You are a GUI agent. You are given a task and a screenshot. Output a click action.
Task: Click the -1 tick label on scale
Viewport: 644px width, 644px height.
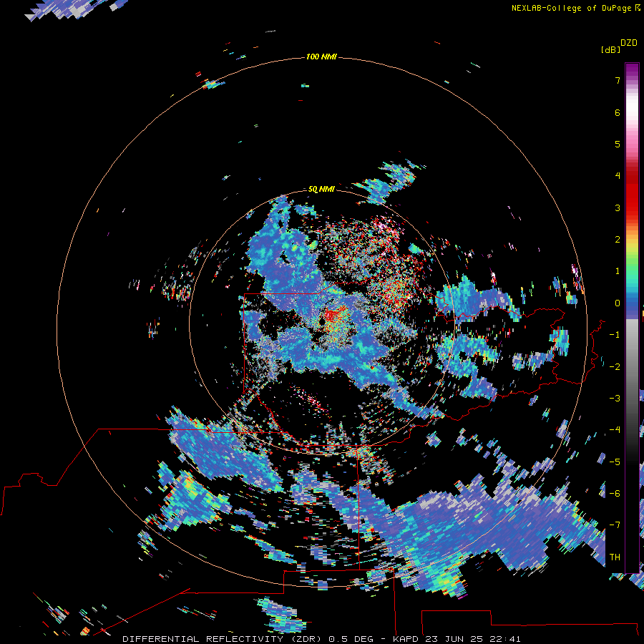click(x=615, y=335)
